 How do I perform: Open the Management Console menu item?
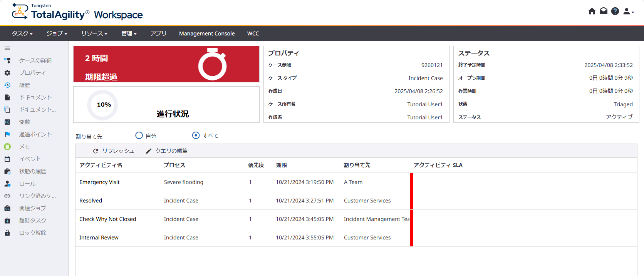(207, 33)
